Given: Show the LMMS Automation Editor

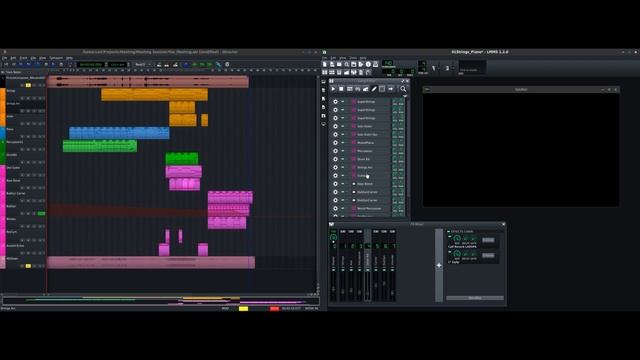Looking at the screenshot, I should point(347,72).
